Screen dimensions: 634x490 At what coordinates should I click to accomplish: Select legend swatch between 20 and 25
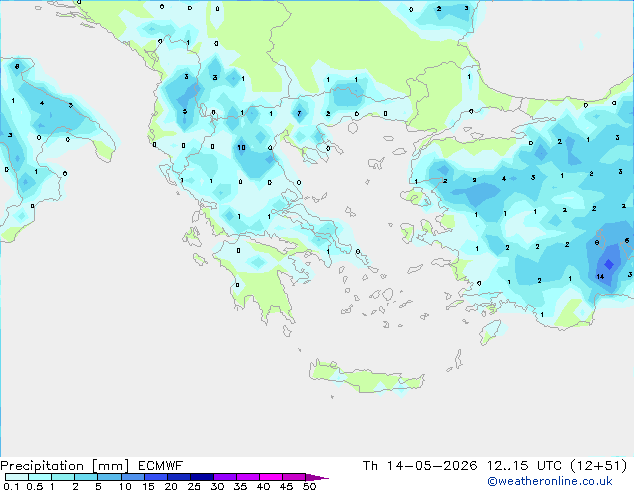click(x=179, y=477)
